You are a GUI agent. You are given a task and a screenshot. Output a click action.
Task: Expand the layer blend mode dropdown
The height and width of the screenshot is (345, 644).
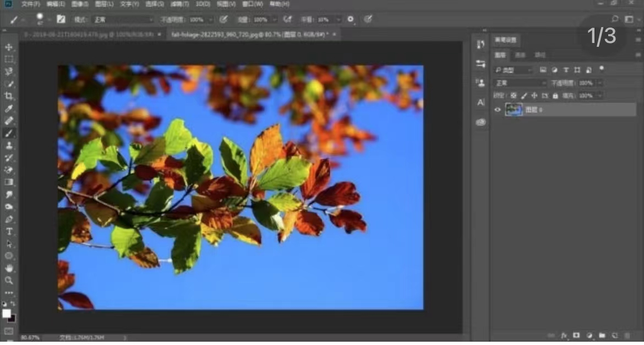pos(519,83)
